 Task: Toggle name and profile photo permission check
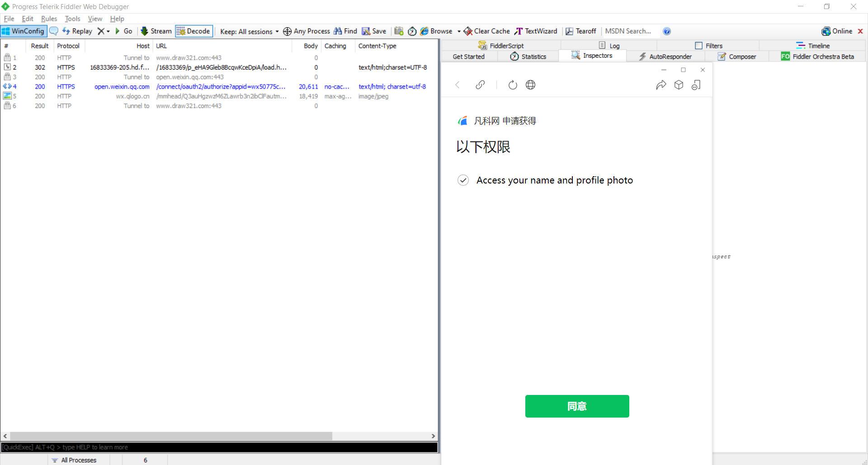463,180
